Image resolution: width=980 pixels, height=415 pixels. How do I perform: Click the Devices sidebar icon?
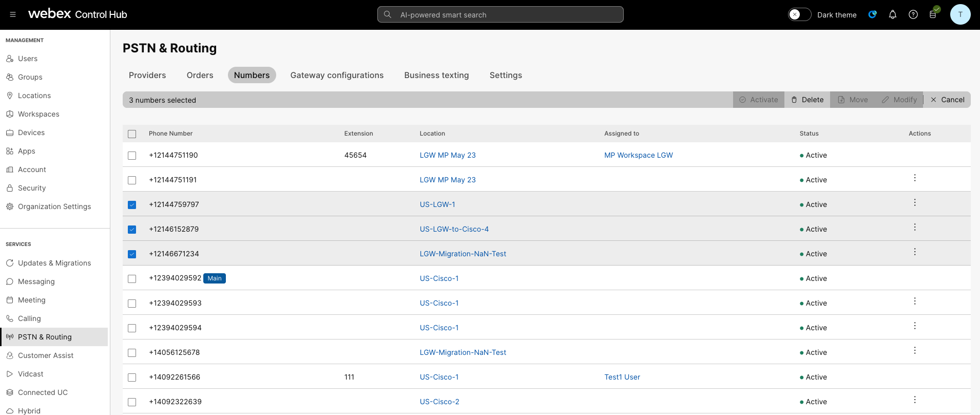(10, 133)
